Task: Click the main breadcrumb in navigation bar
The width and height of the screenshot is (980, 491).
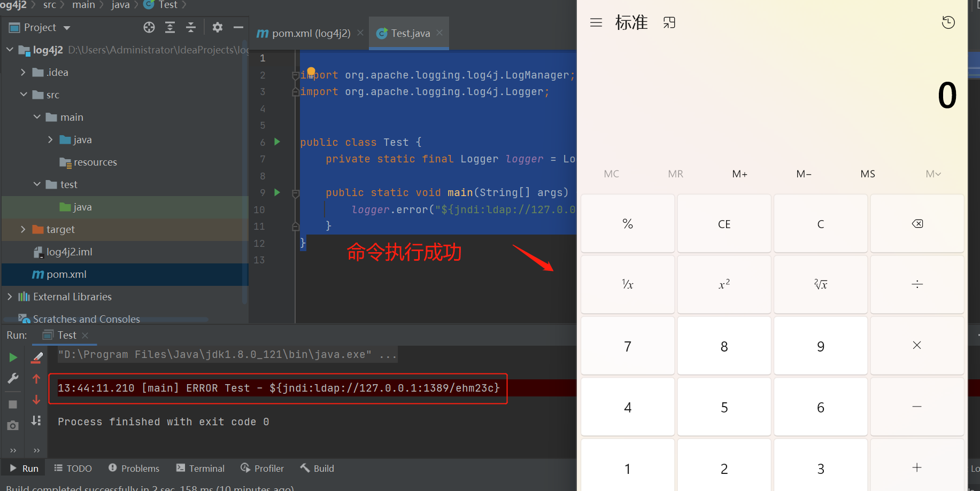Action: coord(83,5)
